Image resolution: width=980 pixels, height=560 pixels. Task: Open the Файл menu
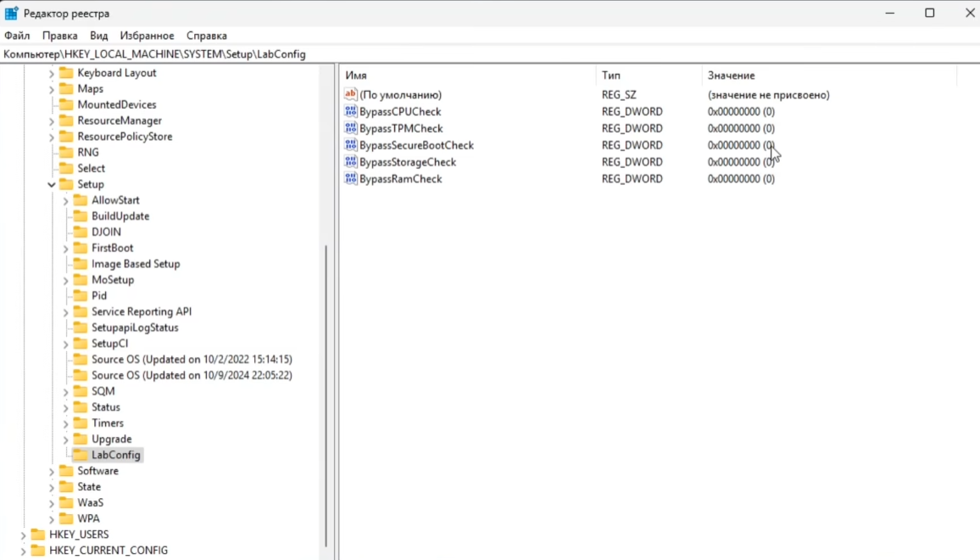point(17,36)
